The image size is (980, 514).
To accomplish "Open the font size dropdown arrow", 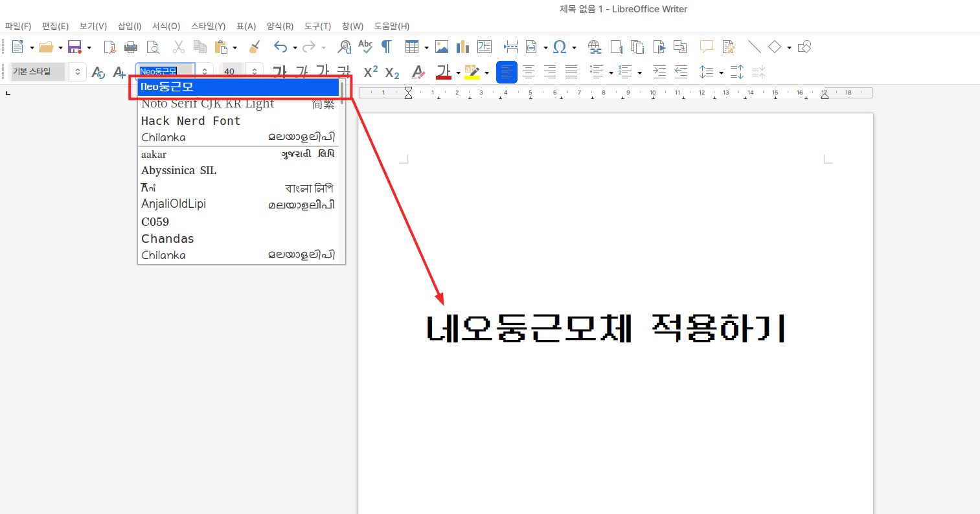I will click(255, 72).
